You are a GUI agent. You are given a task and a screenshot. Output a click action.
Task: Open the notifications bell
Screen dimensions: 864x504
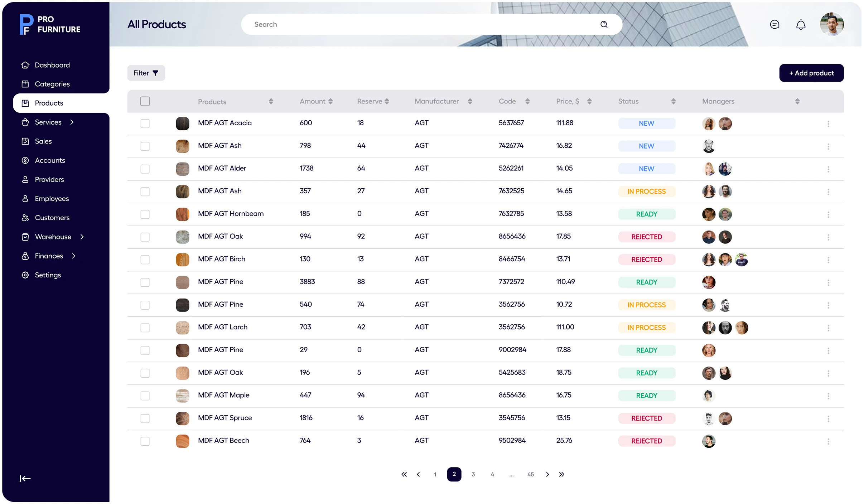tap(801, 24)
